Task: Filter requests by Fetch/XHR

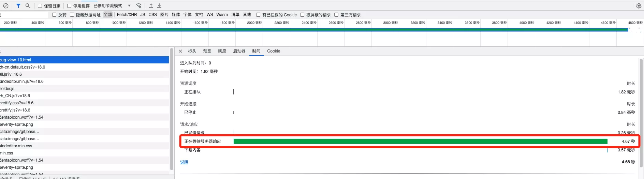Action: pyautogui.click(x=127, y=15)
